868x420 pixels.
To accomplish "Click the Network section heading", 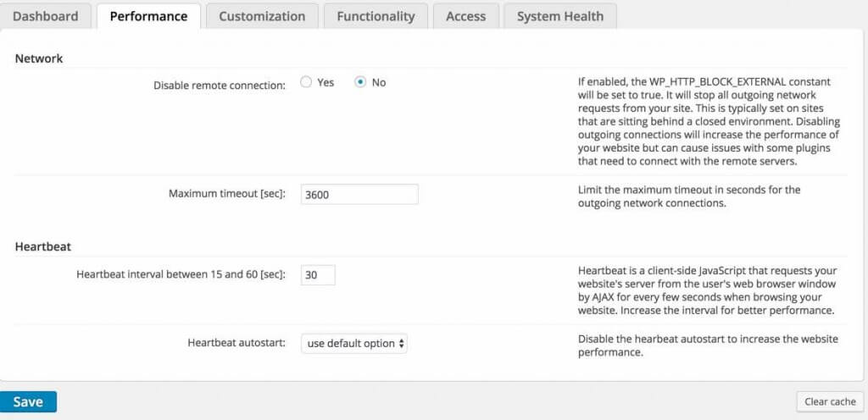I will coord(39,58).
